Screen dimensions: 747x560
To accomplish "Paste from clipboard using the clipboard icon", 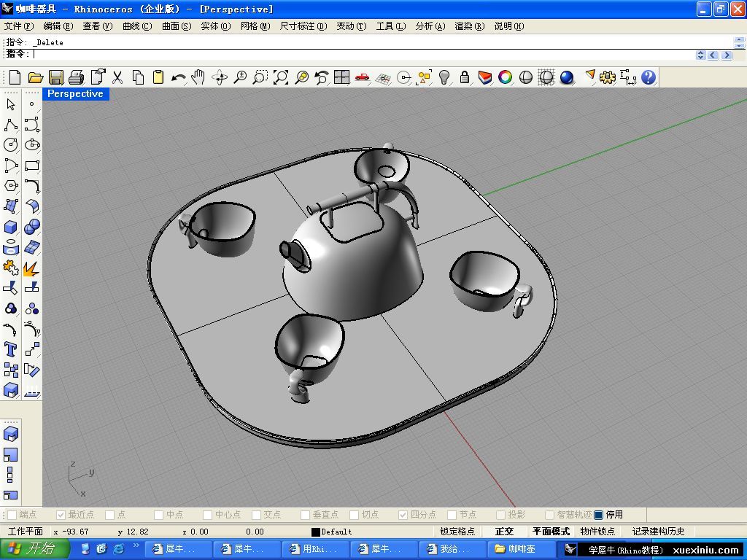I will tap(158, 77).
